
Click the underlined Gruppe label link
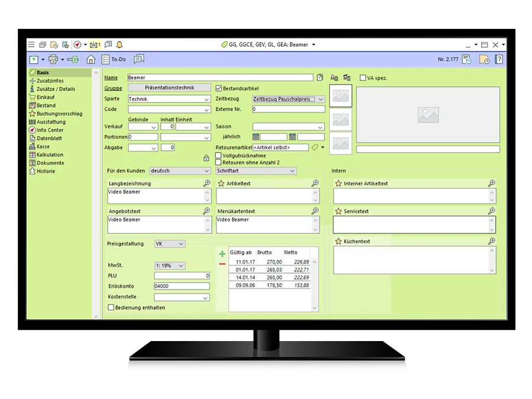pos(113,88)
